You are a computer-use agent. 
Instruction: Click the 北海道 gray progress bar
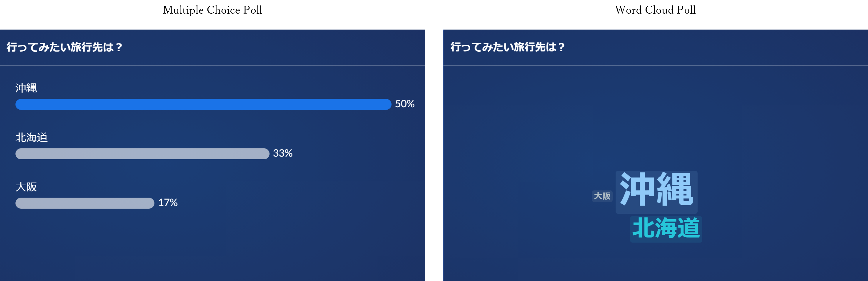tap(142, 154)
